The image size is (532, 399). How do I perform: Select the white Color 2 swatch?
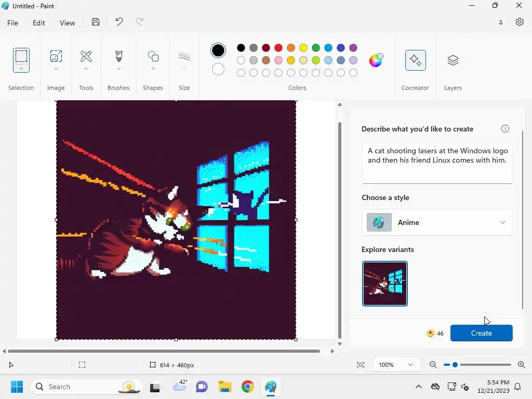[x=218, y=69]
